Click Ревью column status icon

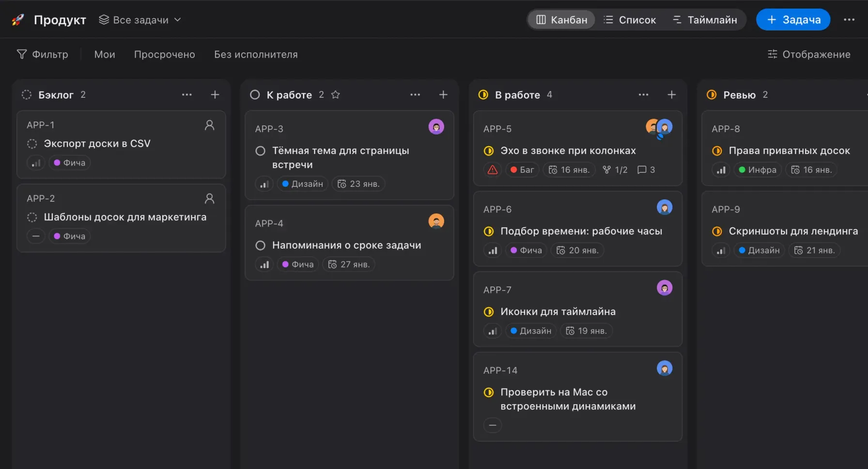(712, 95)
